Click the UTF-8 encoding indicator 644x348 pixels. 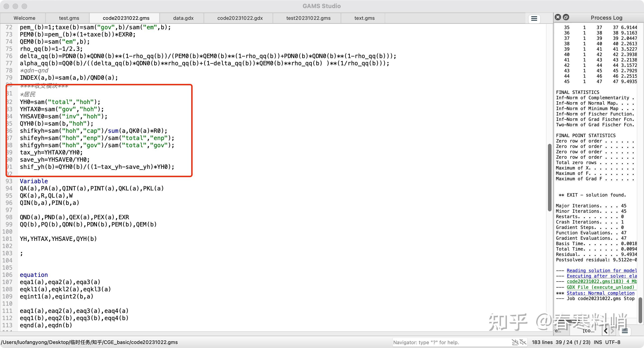(613, 342)
